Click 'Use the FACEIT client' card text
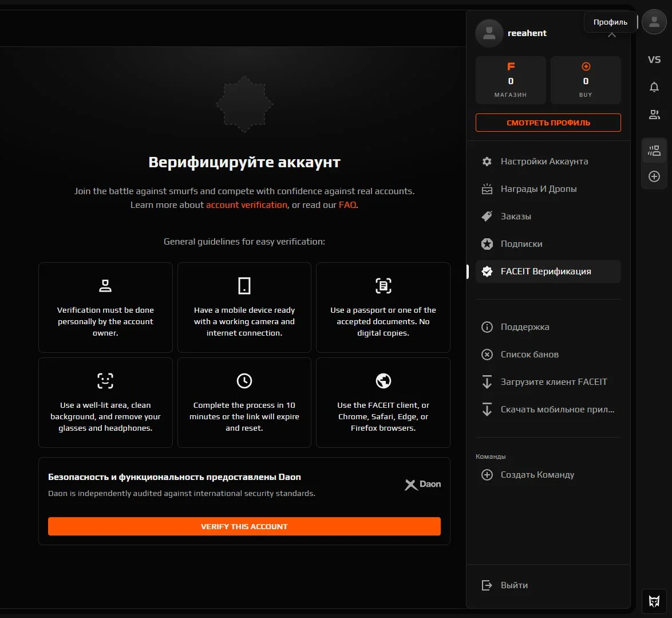This screenshot has height=618, width=672. click(383, 416)
